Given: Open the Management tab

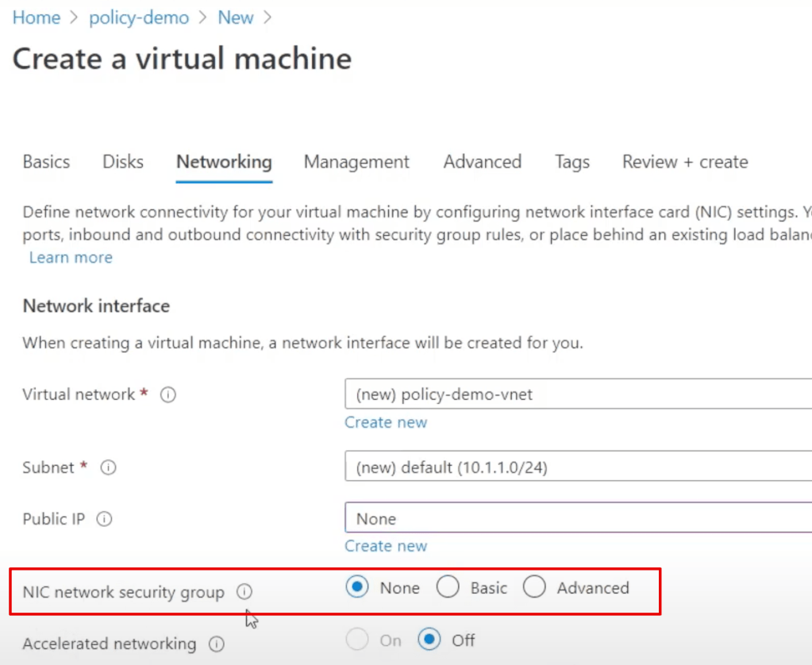Looking at the screenshot, I should [x=356, y=162].
